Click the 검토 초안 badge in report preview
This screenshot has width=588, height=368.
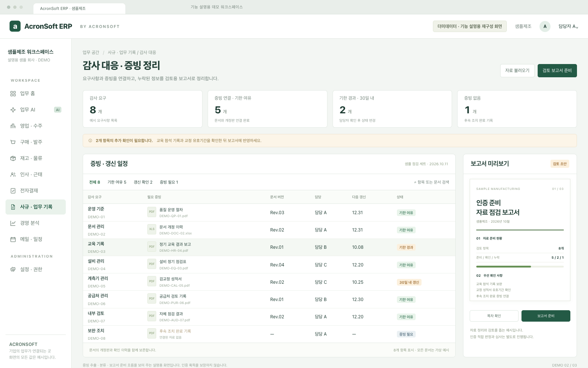point(560,164)
